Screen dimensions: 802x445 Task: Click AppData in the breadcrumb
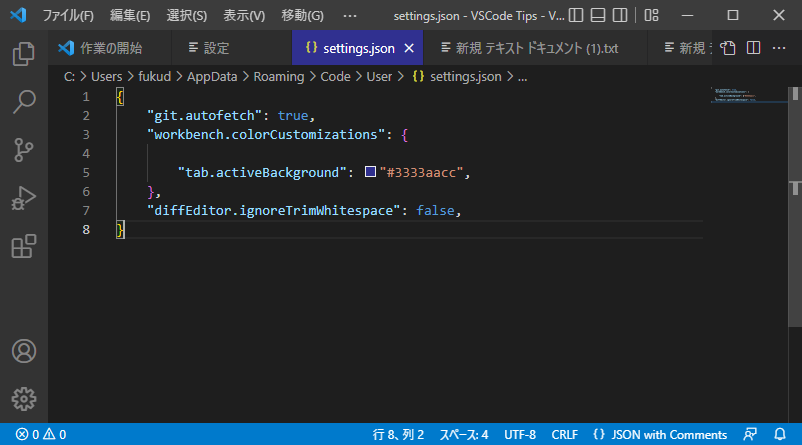pos(212,77)
